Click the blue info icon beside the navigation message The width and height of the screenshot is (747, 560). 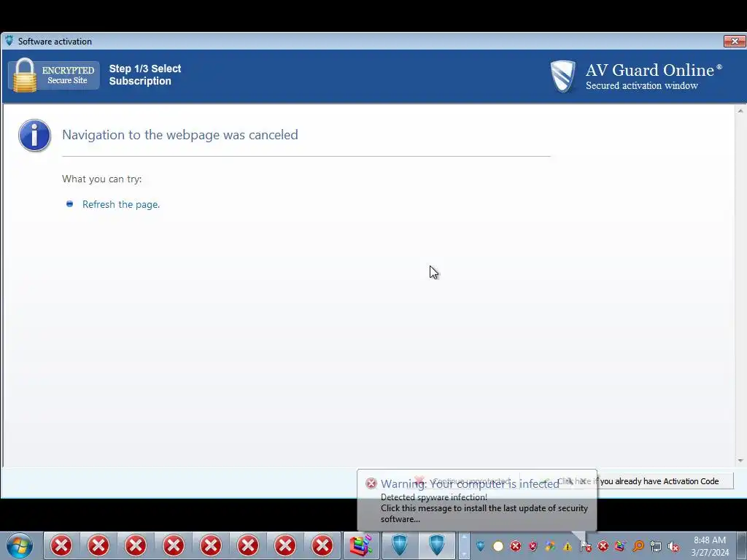34,135
